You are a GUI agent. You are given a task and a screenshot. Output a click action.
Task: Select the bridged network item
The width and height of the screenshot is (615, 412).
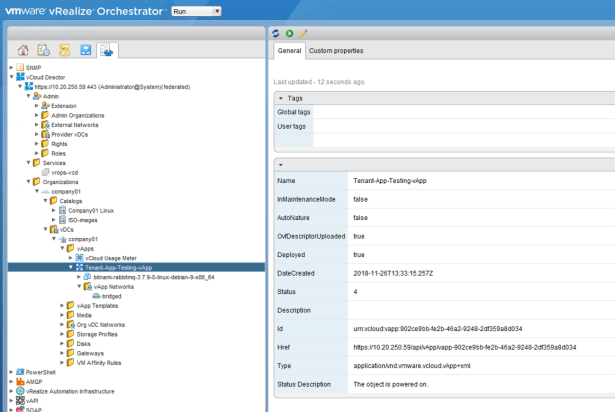113,296
